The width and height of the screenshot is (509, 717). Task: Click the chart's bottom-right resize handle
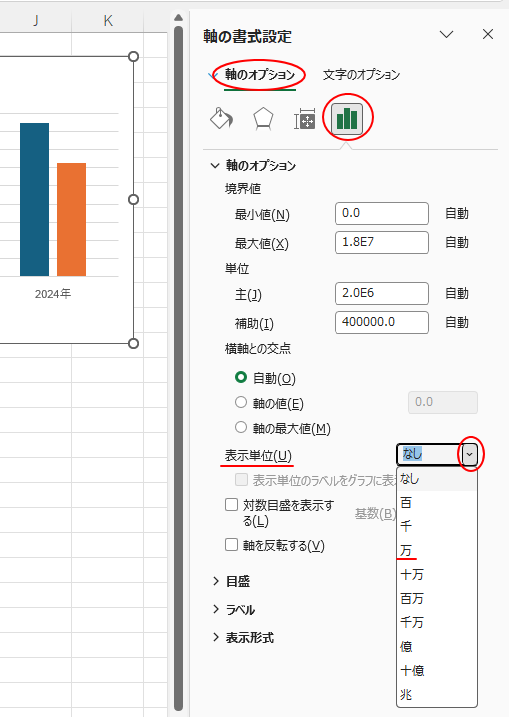pyautogui.click(x=133, y=343)
